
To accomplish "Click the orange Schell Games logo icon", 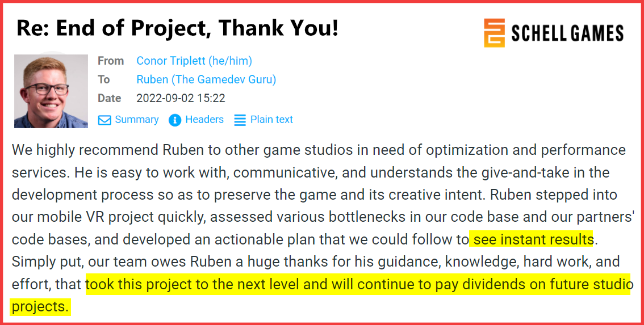I will click(x=494, y=33).
